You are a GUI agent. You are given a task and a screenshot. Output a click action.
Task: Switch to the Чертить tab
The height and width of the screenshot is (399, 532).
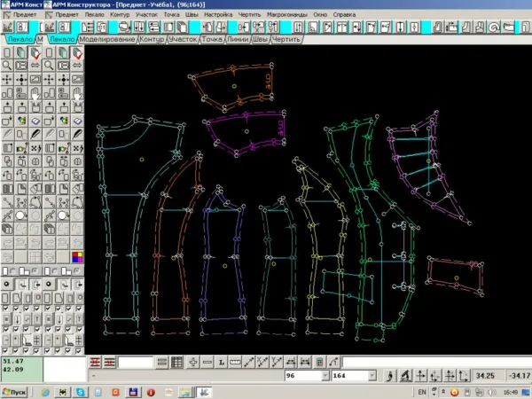point(286,39)
